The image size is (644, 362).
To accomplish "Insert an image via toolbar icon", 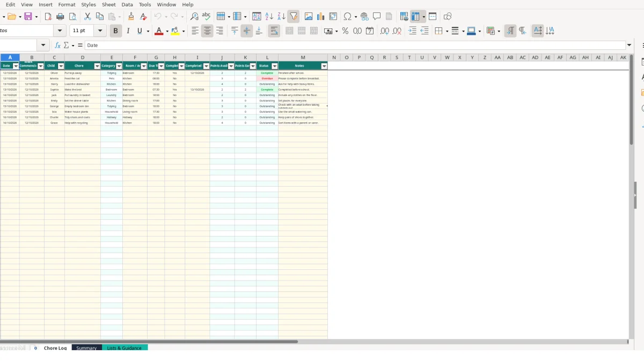I will (x=309, y=17).
